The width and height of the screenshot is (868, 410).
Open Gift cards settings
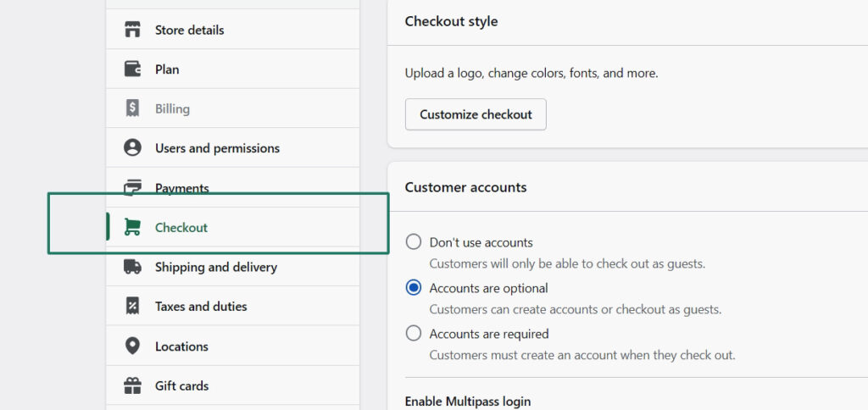click(x=232, y=385)
